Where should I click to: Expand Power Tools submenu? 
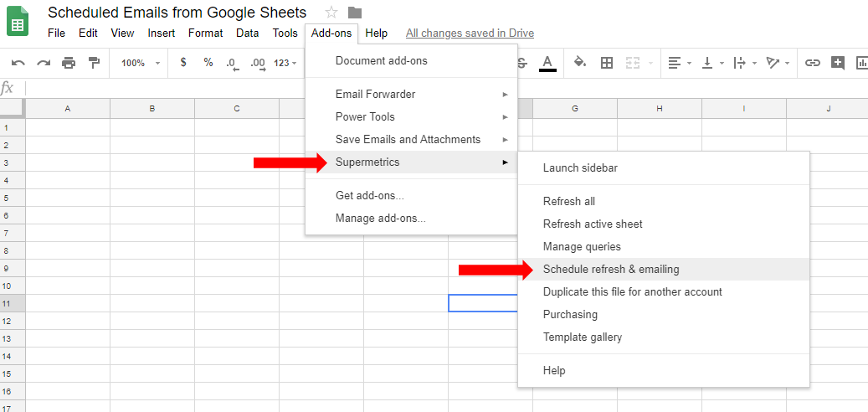tap(411, 117)
